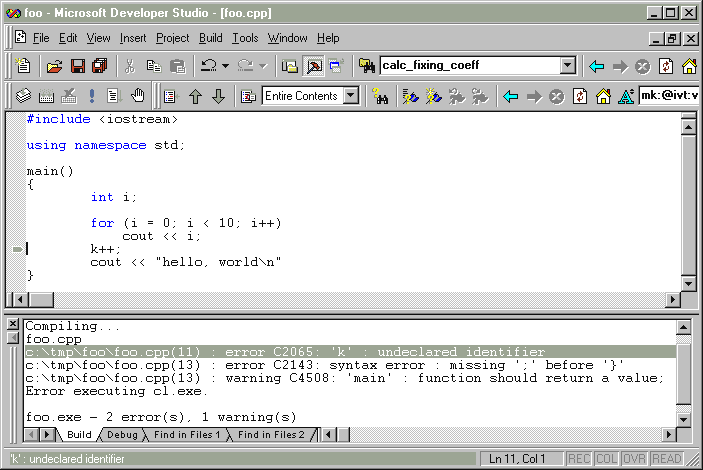Click Back arrow in the InfoViewer toolbar row
The height and width of the screenshot is (470, 703).
click(510, 96)
